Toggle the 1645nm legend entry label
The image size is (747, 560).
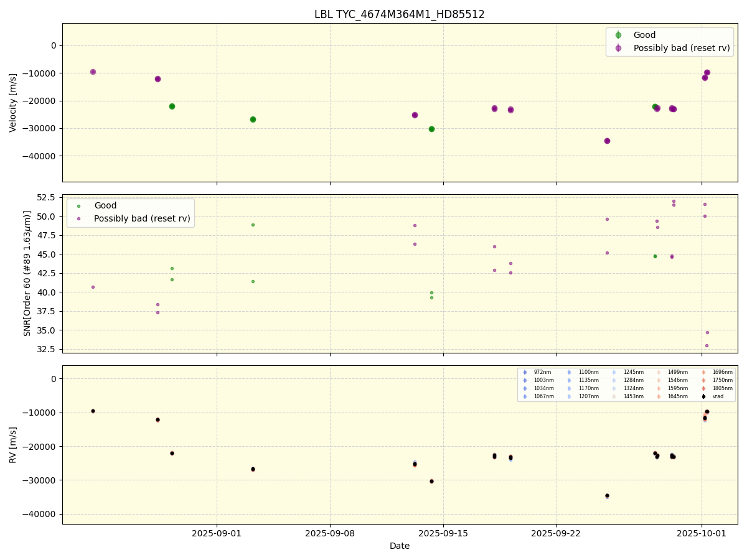(677, 396)
